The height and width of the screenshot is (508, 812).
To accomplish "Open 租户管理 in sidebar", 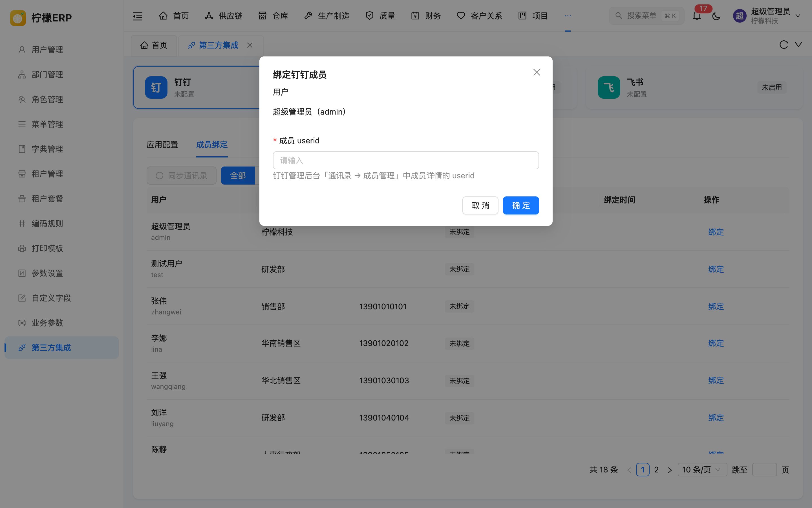I will pos(62,174).
